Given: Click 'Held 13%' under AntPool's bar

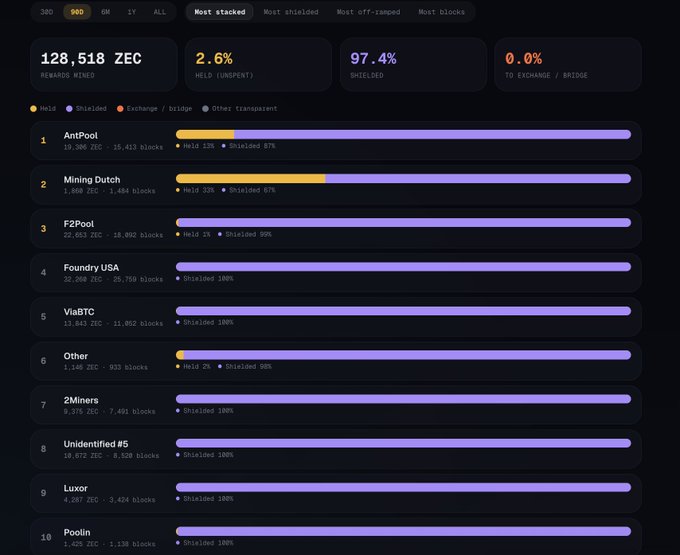Looking at the screenshot, I should 195,146.
